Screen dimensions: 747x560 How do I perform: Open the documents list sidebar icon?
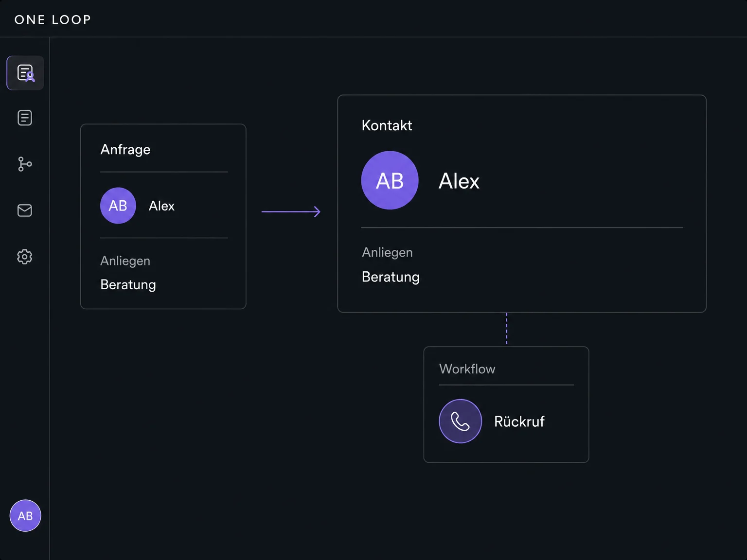pos(25,118)
